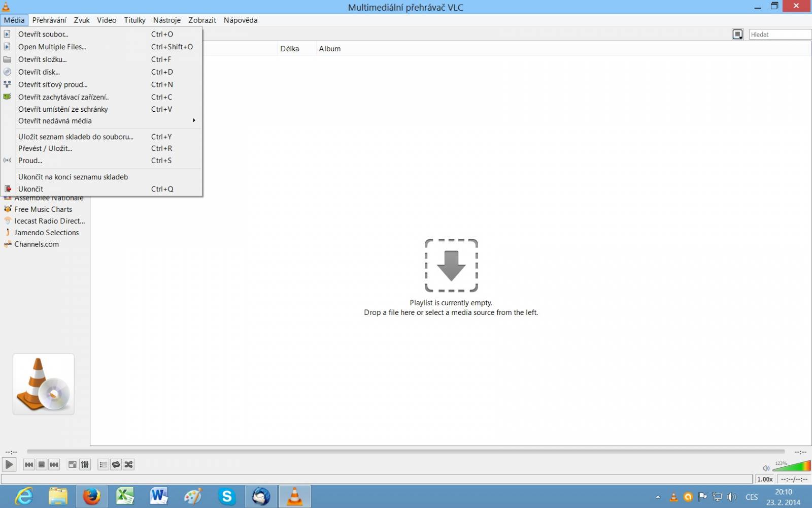Screen dimensions: 812x508
Task: Click orange update icon in system tray
Action: click(x=688, y=497)
